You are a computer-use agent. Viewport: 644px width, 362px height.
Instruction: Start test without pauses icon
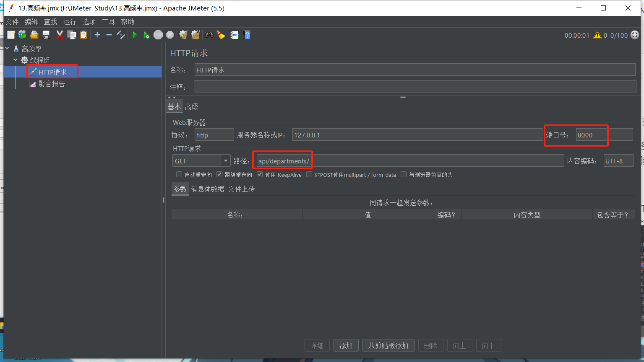[146, 35]
